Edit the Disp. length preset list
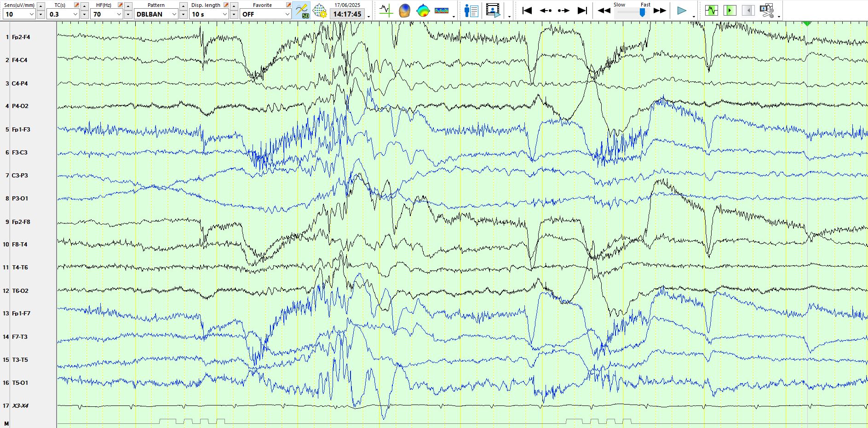 (226, 5)
